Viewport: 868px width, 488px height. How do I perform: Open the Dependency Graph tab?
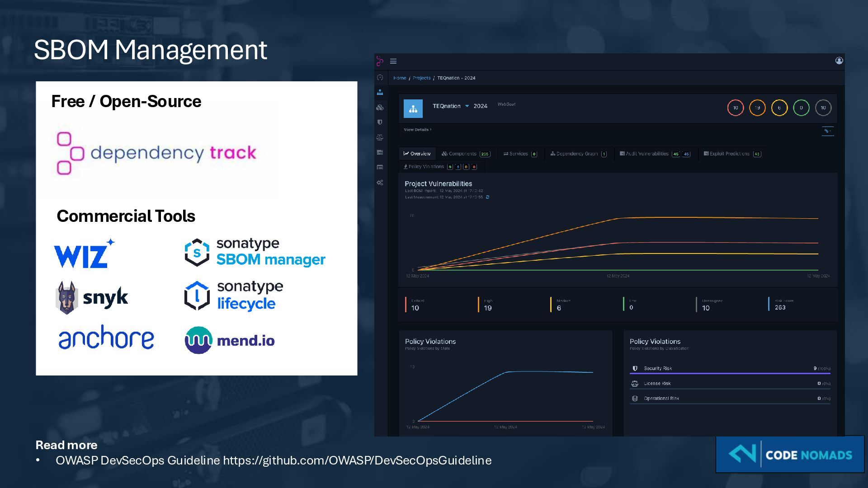tap(578, 154)
